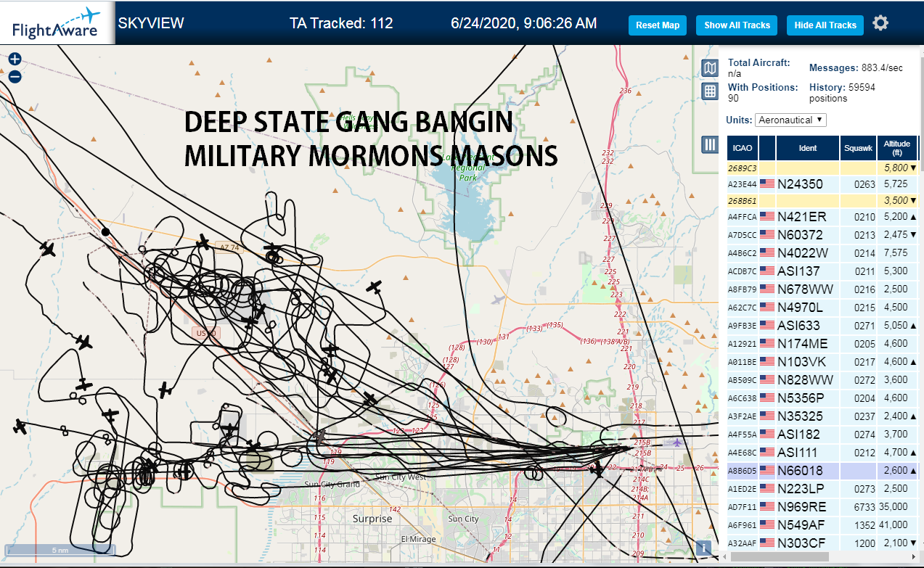Viewport: 924px width, 568px height.
Task: Sort by the Altitude (ft) column header
Action: click(897, 148)
